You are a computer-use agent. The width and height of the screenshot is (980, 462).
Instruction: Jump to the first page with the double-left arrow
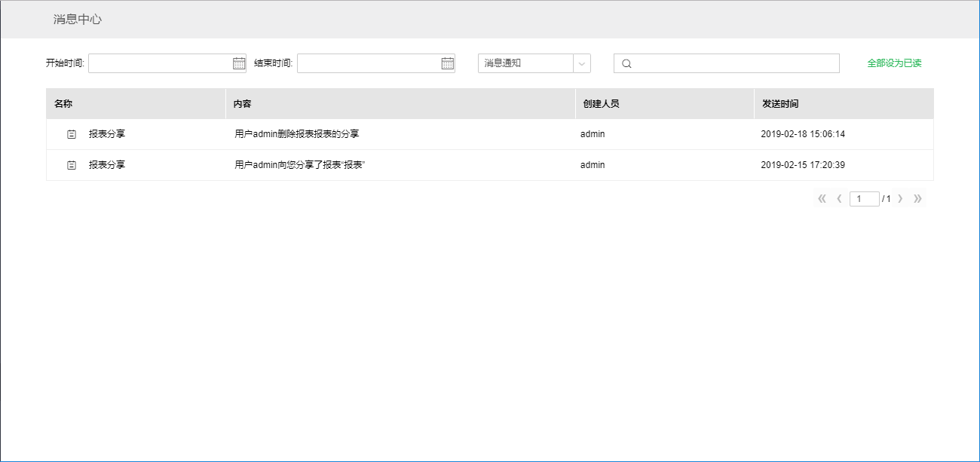point(821,198)
